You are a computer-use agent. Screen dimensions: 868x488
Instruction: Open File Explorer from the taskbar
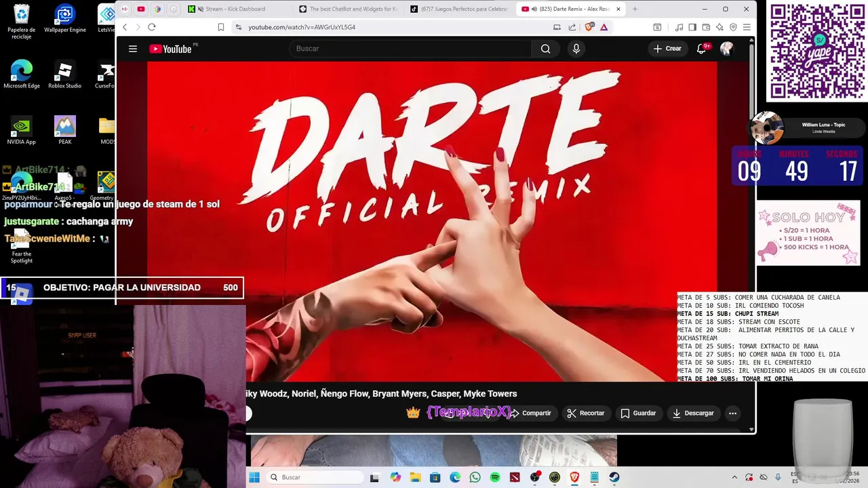tap(415, 477)
